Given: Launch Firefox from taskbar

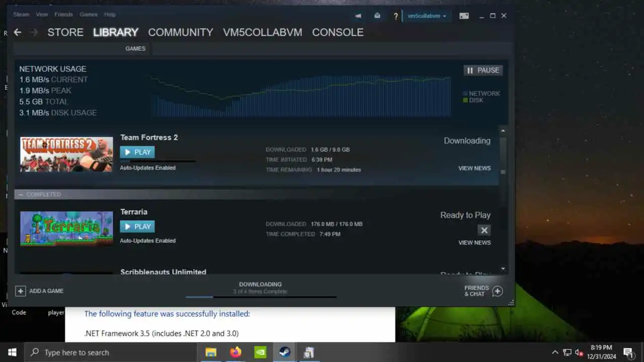Looking at the screenshot, I should (x=235, y=352).
